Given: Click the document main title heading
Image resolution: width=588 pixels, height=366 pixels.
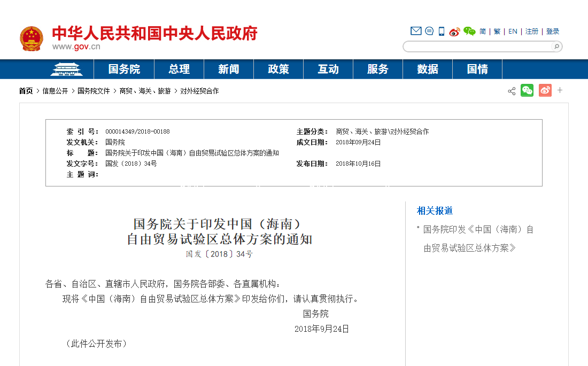Looking at the screenshot, I should pyautogui.click(x=219, y=232).
